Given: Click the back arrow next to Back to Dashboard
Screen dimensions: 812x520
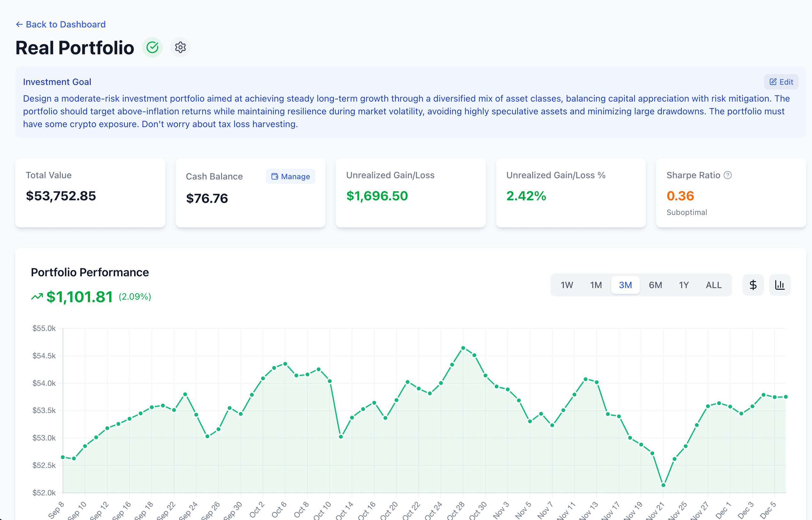Looking at the screenshot, I should click(x=19, y=24).
